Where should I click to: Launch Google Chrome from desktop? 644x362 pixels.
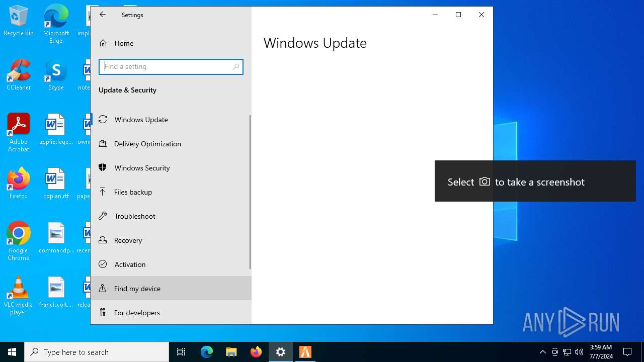(19, 241)
